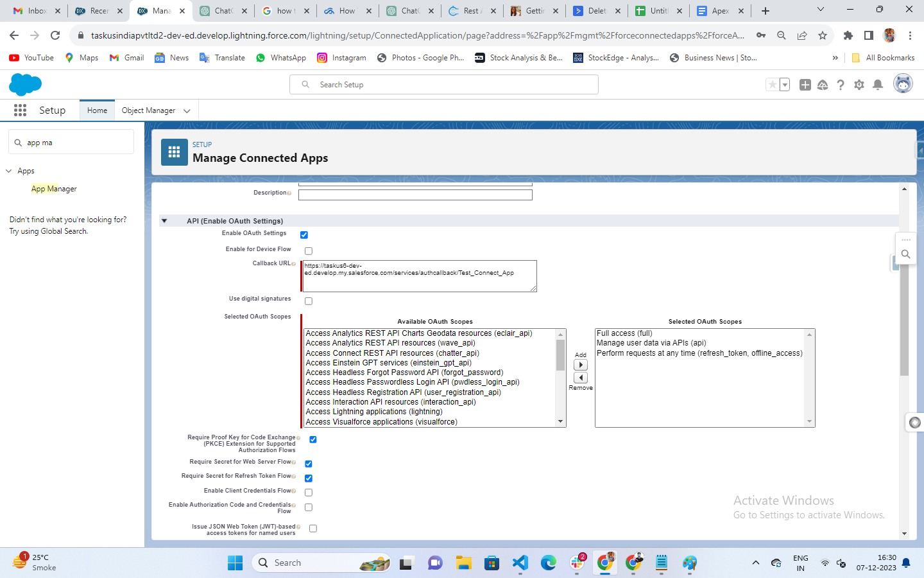Click the Manage Connected Apps header icon
The image size is (924, 578).
click(x=174, y=152)
